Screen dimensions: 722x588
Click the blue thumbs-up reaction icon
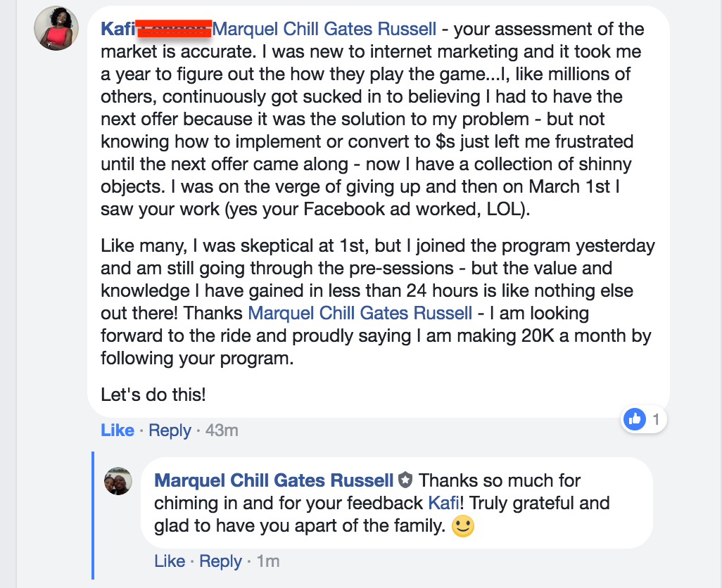(635, 420)
